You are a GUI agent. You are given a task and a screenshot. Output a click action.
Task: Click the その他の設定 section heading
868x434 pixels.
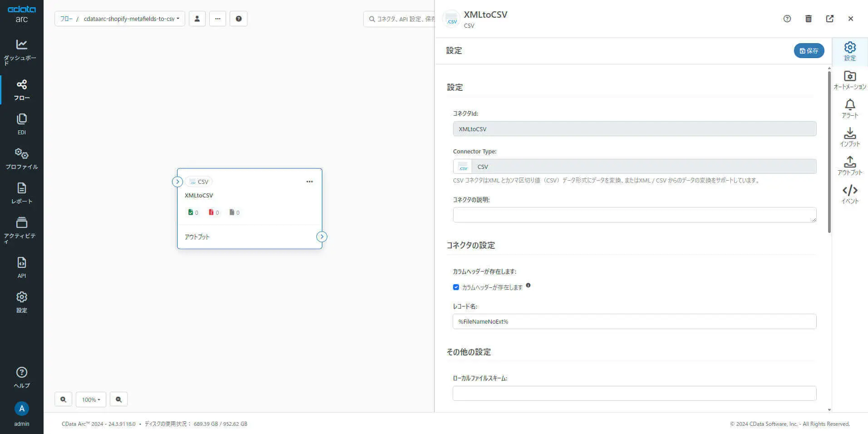click(x=469, y=352)
